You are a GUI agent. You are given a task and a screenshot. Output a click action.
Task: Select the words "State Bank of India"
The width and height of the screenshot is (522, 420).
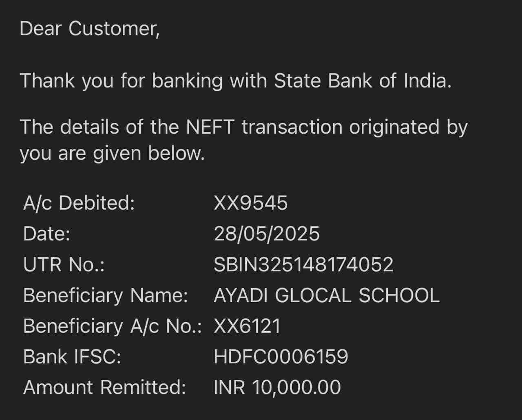tap(362, 80)
